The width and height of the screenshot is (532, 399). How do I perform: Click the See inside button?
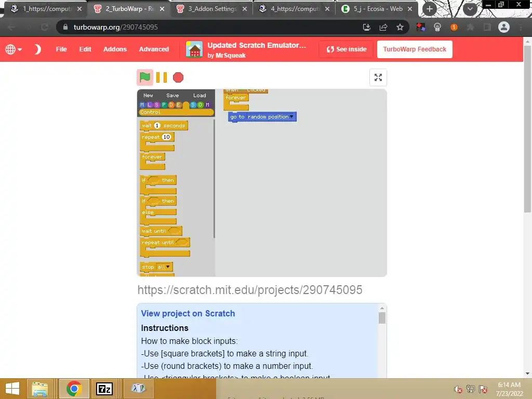[x=346, y=49]
